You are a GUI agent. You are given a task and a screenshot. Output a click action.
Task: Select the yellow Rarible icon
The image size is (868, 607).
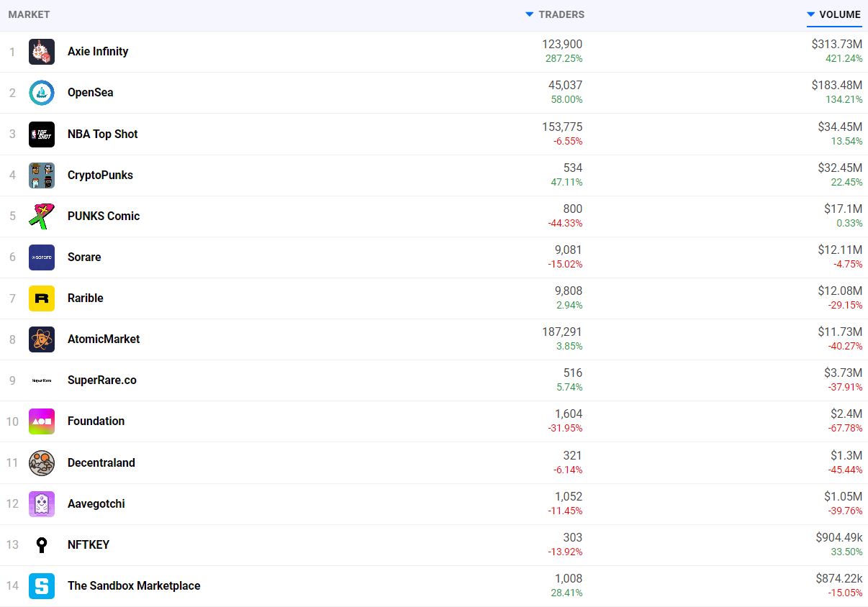click(x=42, y=298)
